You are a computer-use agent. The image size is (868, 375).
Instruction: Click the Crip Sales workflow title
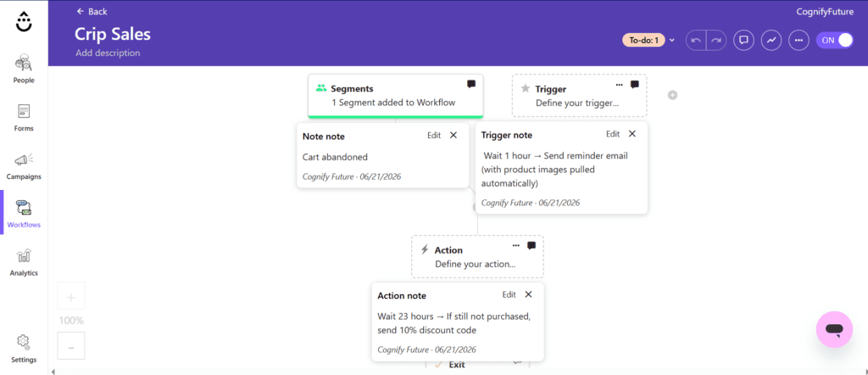(113, 34)
